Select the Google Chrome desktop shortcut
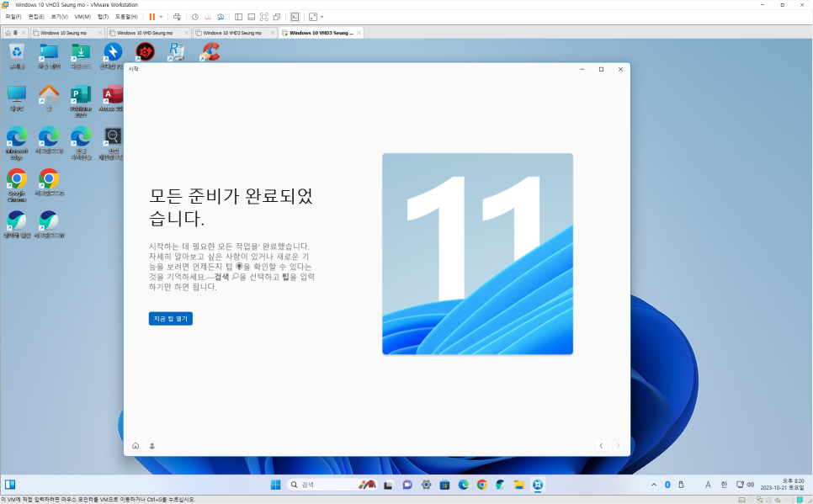The height and width of the screenshot is (504, 813). 17,186
